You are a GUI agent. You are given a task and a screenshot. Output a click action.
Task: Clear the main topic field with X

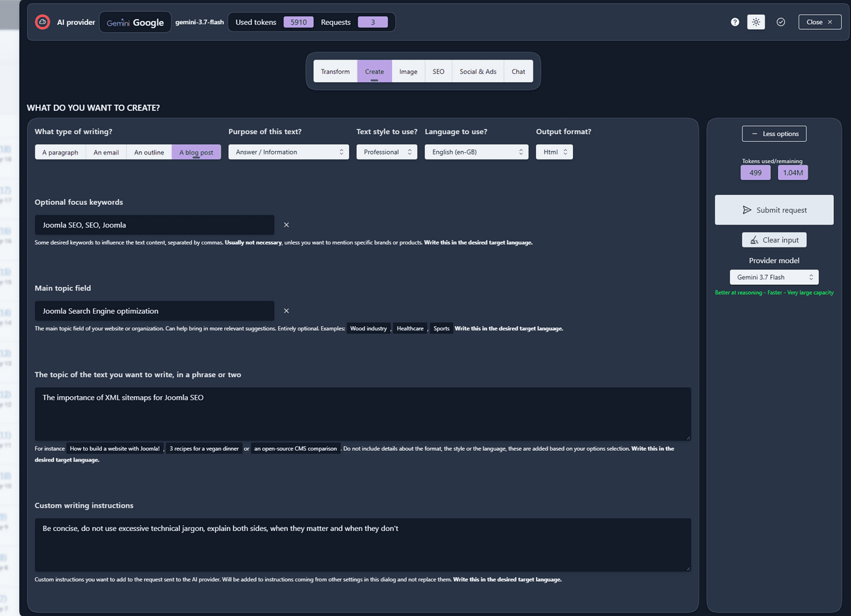click(x=287, y=310)
